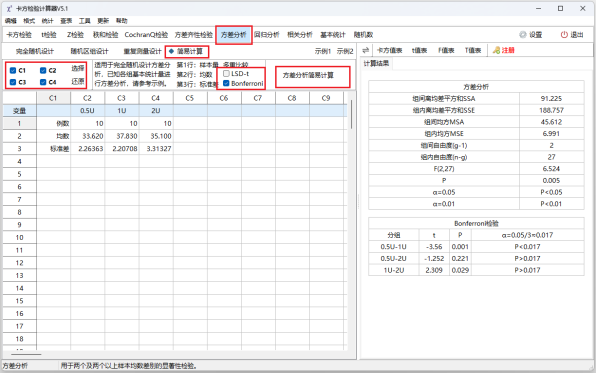Click the mean cell 35.100

[155, 136]
